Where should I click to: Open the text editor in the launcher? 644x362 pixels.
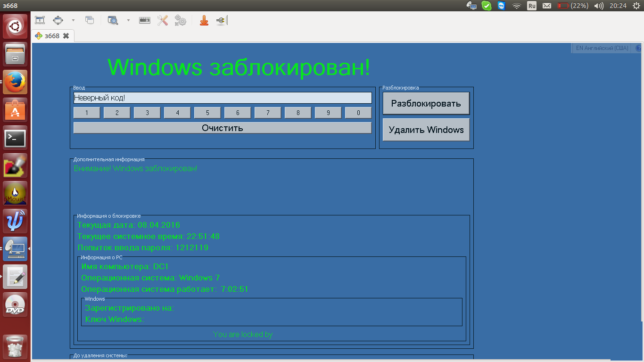[15, 277]
